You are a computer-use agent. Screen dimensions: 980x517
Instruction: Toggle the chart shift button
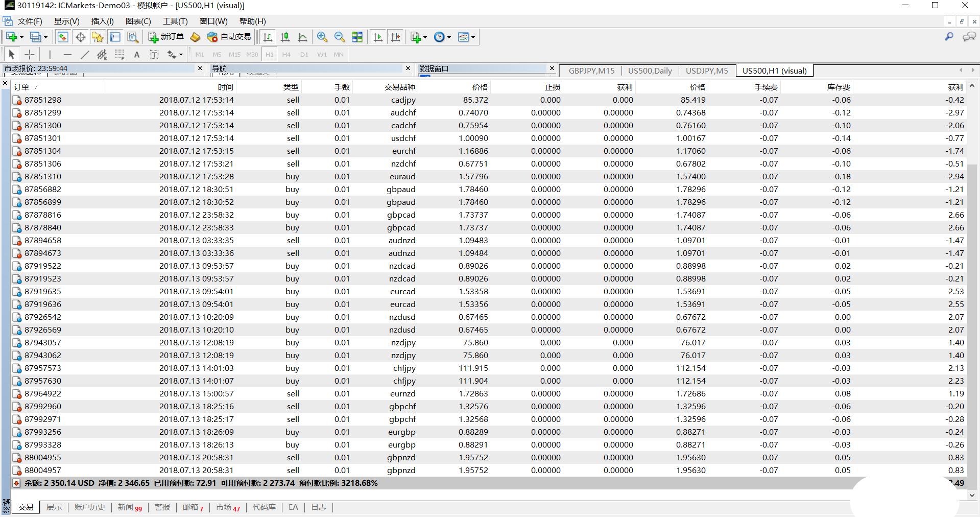point(395,37)
